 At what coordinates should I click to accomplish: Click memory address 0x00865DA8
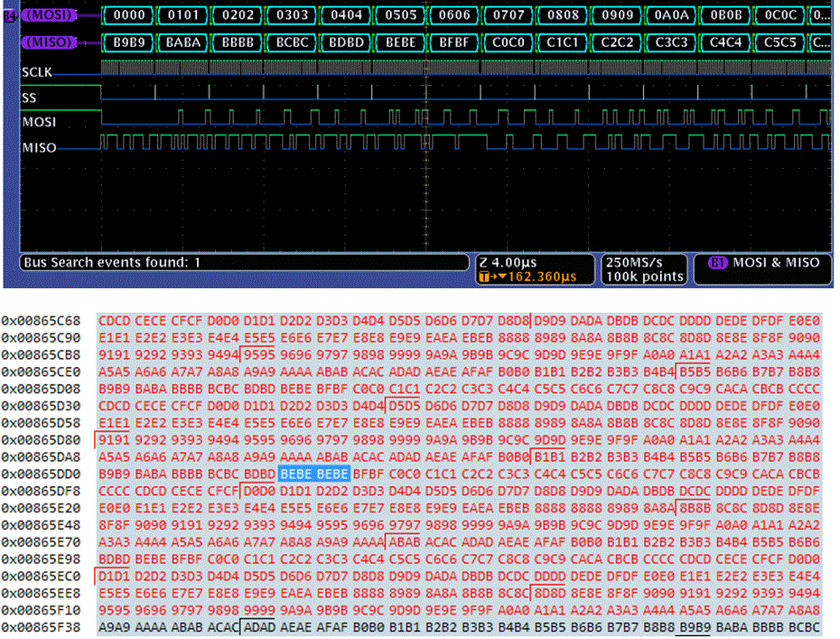(41, 457)
